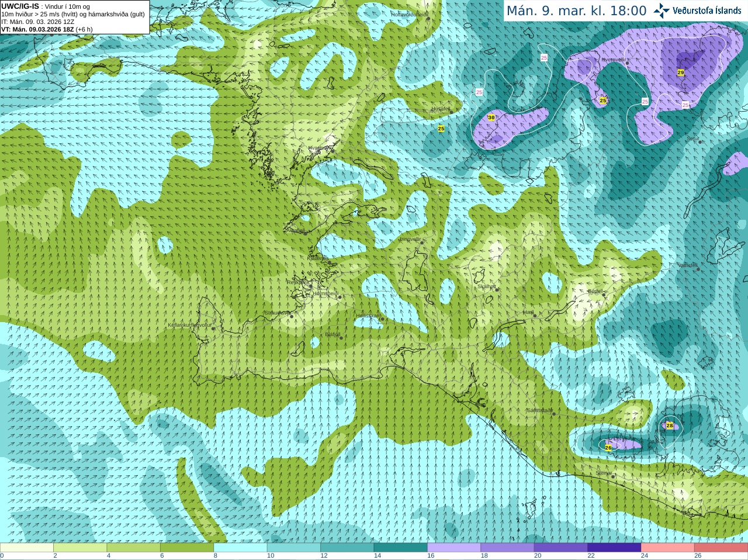Click the Kjalarnes station label

[317, 258]
